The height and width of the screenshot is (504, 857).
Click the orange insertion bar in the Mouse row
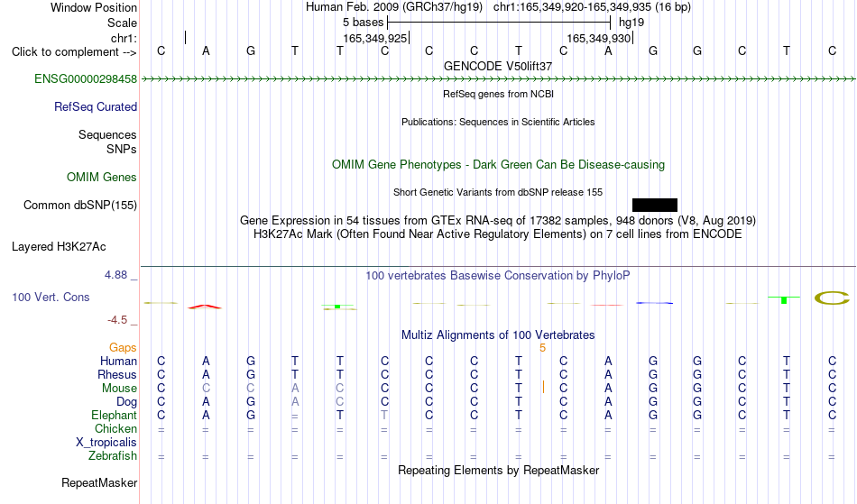[x=543, y=387]
